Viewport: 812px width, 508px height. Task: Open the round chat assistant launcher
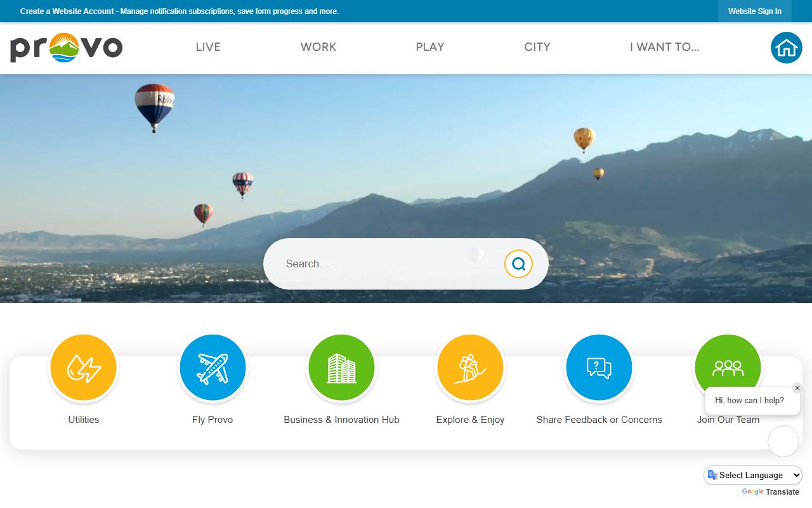tap(783, 441)
